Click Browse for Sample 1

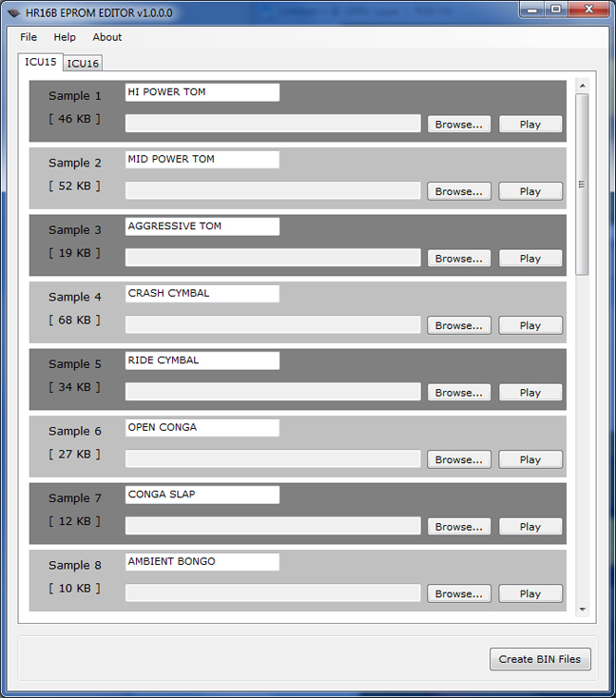tap(459, 125)
